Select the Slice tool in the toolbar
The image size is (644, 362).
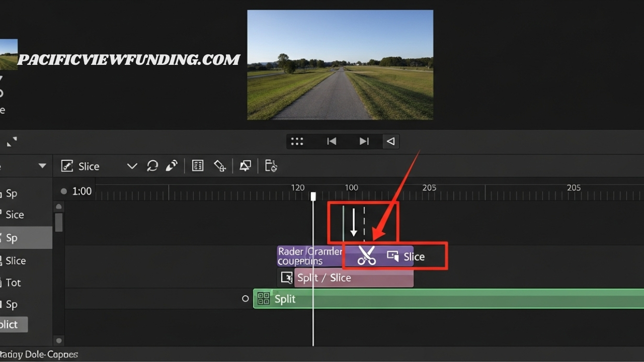(80, 166)
